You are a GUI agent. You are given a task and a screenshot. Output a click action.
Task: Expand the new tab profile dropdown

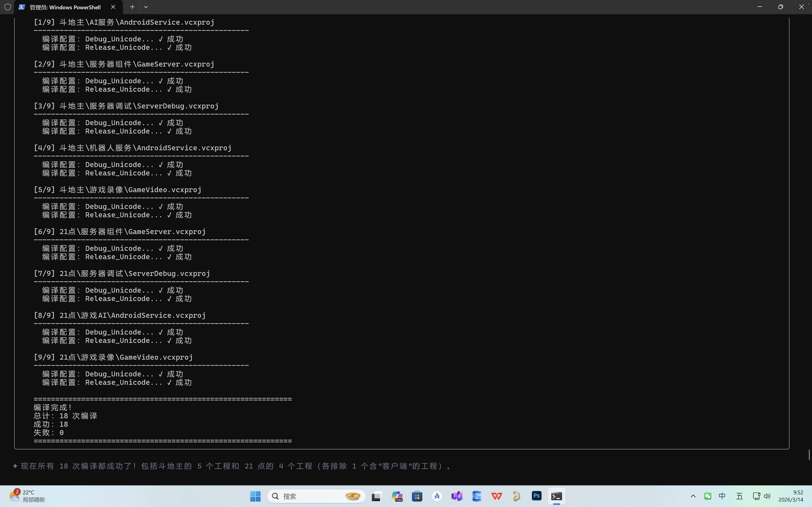click(x=146, y=7)
